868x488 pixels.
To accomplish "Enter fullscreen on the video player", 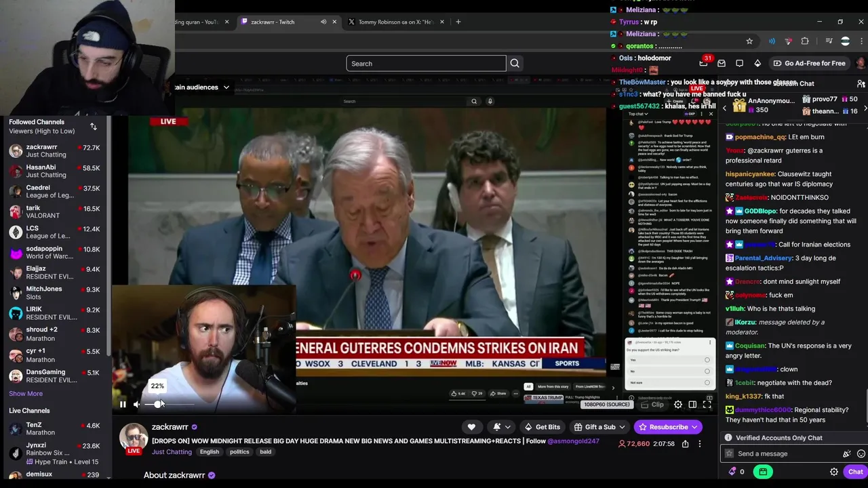I will coord(707,405).
